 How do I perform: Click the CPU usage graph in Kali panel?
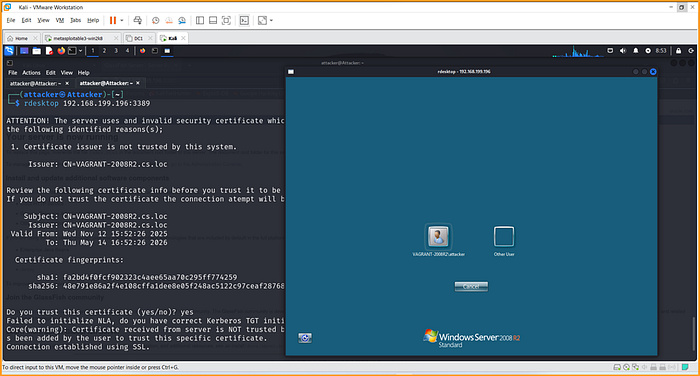click(578, 51)
